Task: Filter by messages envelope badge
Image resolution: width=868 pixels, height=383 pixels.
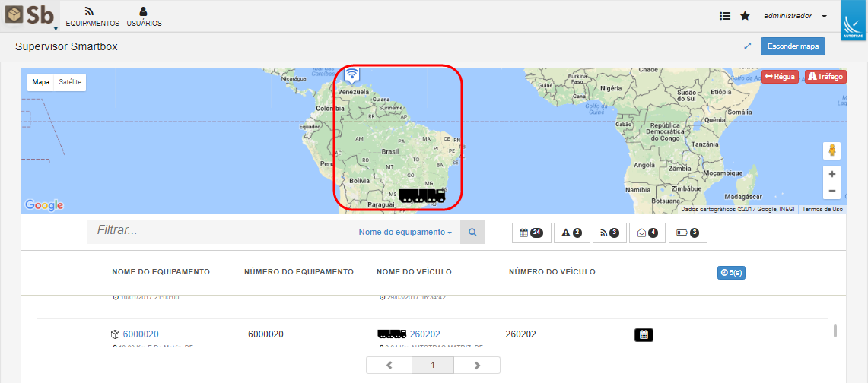Action: click(647, 233)
